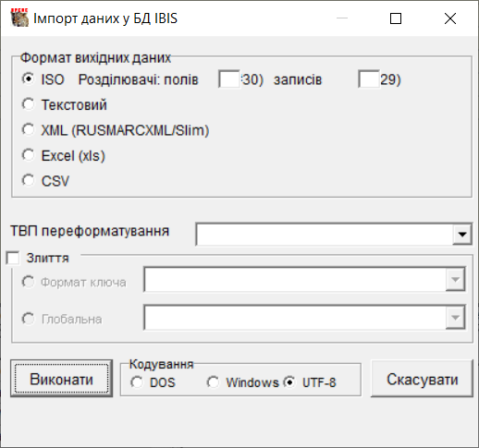
Task: Select the Глобальна radio option
Action: tap(29, 319)
